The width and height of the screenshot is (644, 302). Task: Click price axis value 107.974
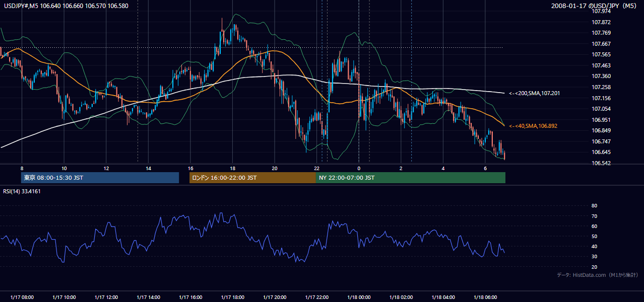[602, 12]
